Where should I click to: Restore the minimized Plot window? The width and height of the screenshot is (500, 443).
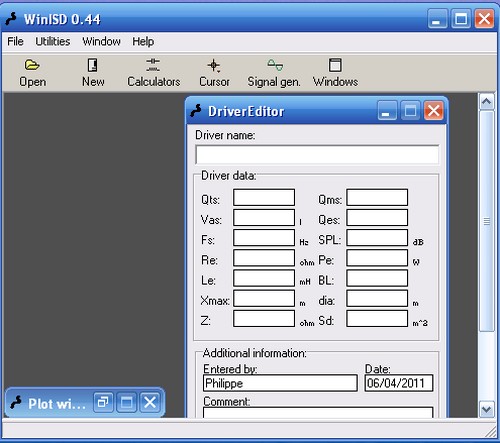point(103,402)
